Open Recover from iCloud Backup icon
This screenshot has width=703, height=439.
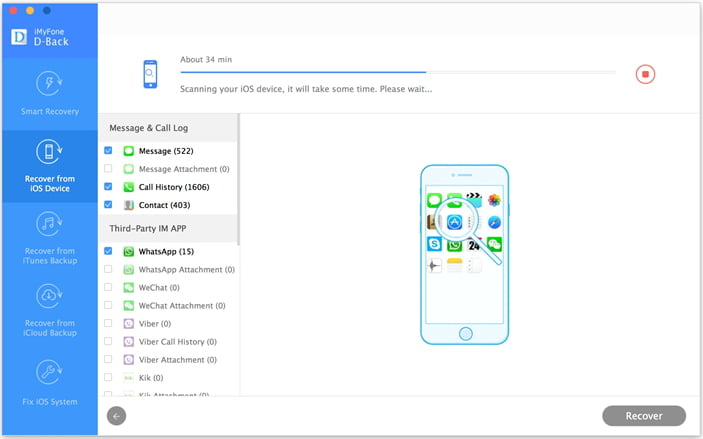click(49, 296)
